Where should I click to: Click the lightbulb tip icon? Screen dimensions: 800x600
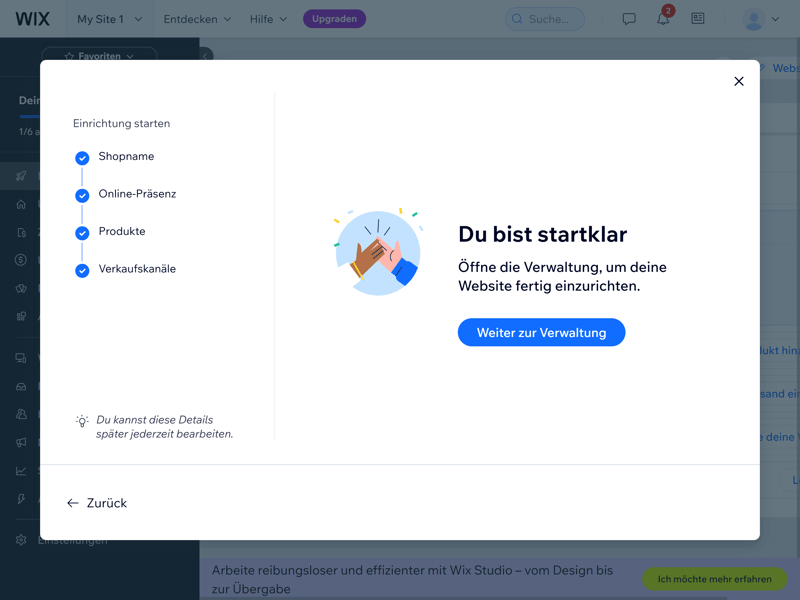(82, 421)
